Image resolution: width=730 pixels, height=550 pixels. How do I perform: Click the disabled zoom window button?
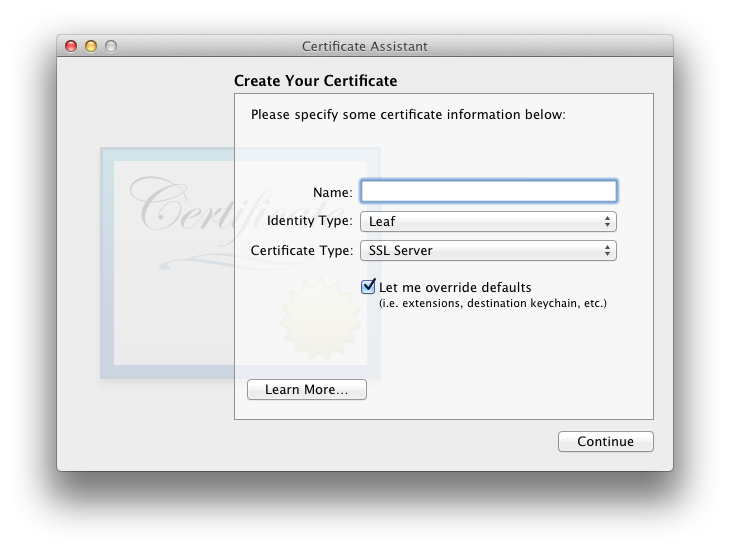[111, 46]
